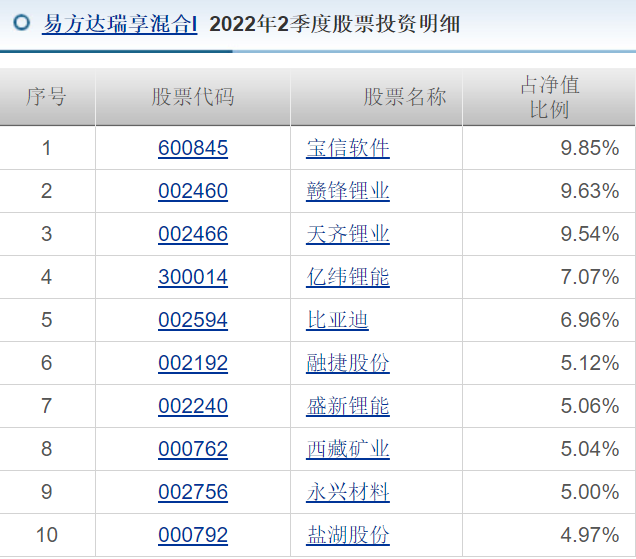Click the 占净值比例 column header
This screenshot has height=559, width=636.
(549, 97)
